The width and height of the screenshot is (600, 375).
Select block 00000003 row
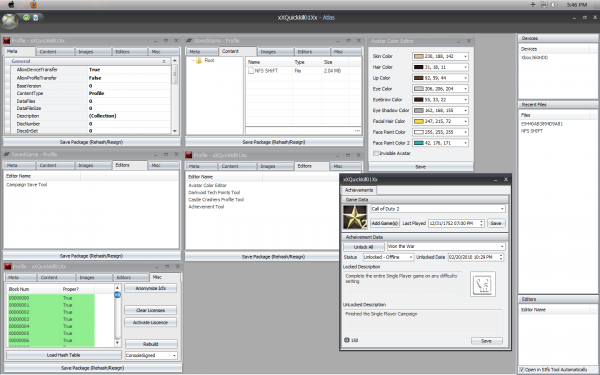click(51, 319)
